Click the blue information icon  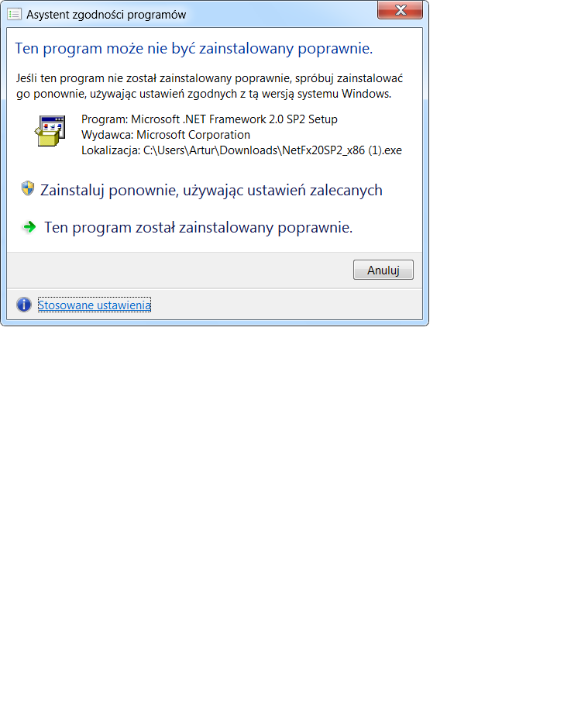[x=24, y=305]
